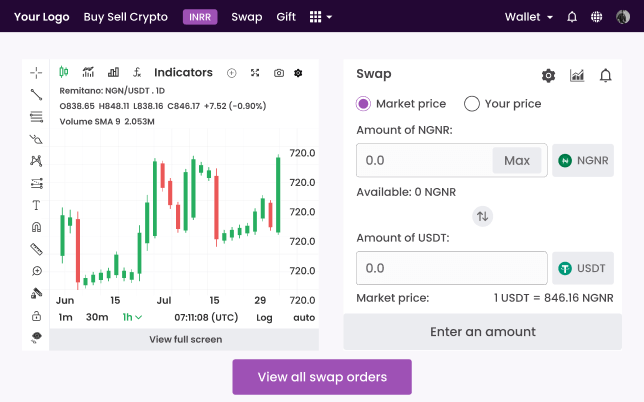Select the Market price radio option
This screenshot has height=402, width=644.
[363, 104]
